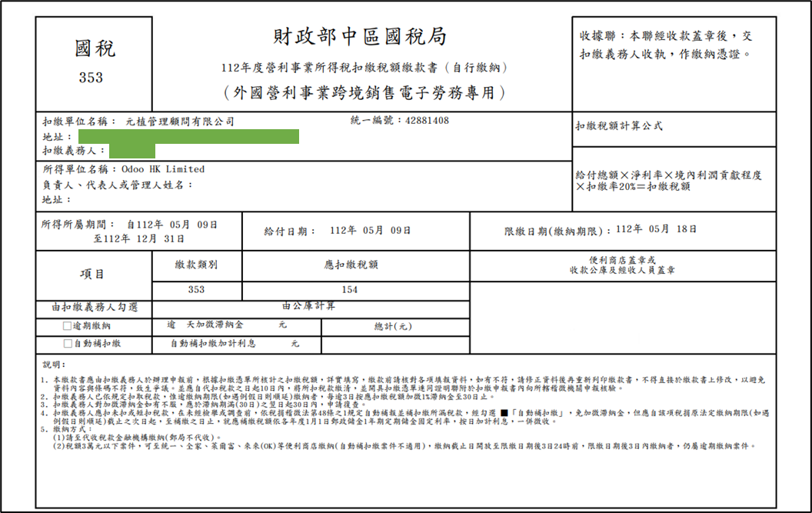Click the 353 value under 繳款類別
This screenshot has height=513, width=812.
(196, 289)
